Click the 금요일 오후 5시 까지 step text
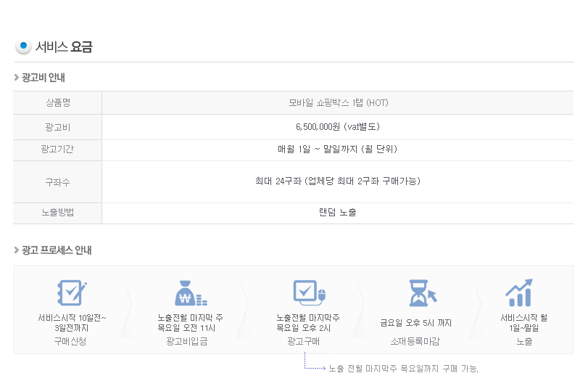The image size is (588, 373). click(x=415, y=323)
